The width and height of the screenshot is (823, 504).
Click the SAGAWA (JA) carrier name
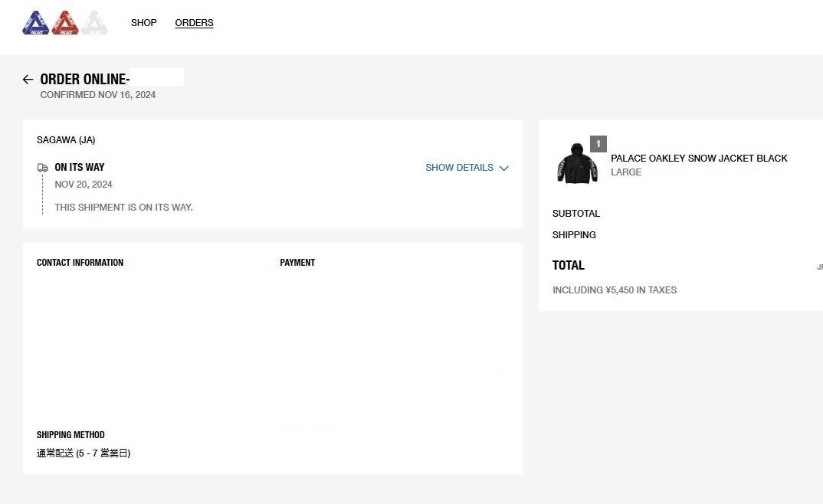(66, 140)
